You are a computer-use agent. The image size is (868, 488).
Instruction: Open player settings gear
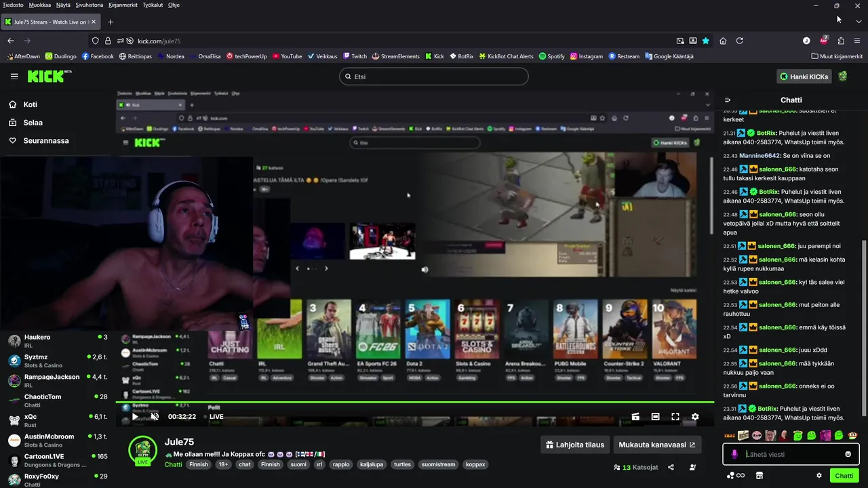695,417
